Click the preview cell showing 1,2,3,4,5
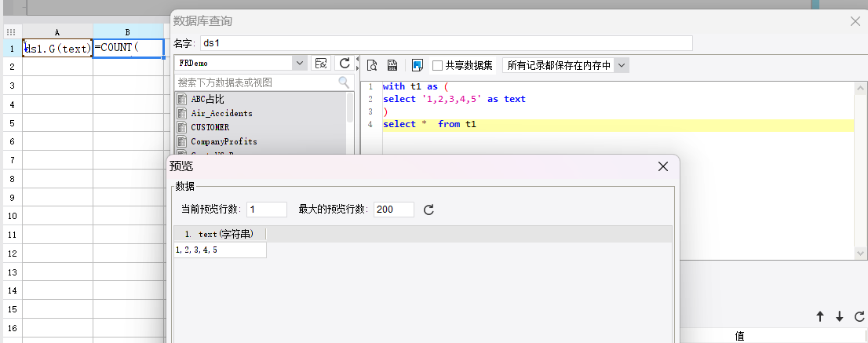This screenshot has height=343, width=868. pyautogui.click(x=220, y=250)
